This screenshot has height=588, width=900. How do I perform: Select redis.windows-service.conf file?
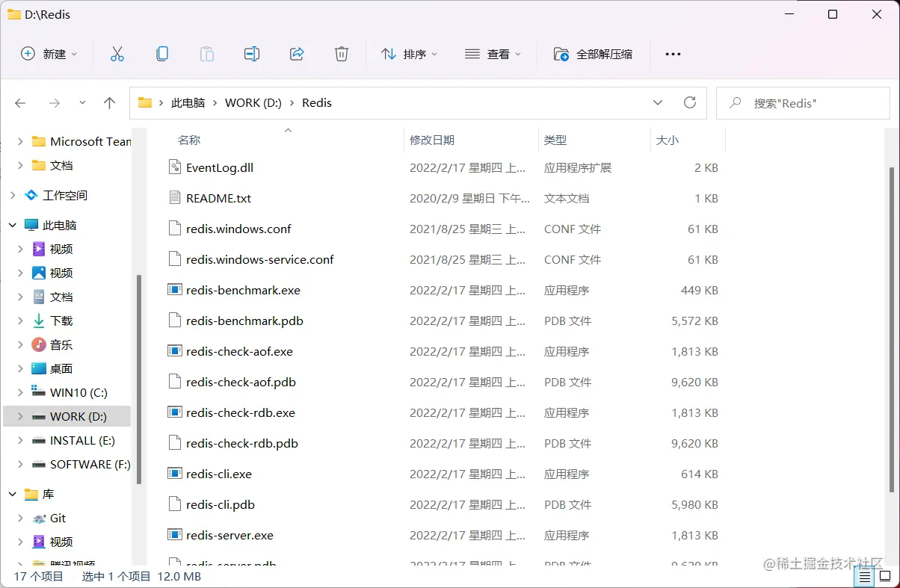[260, 259]
